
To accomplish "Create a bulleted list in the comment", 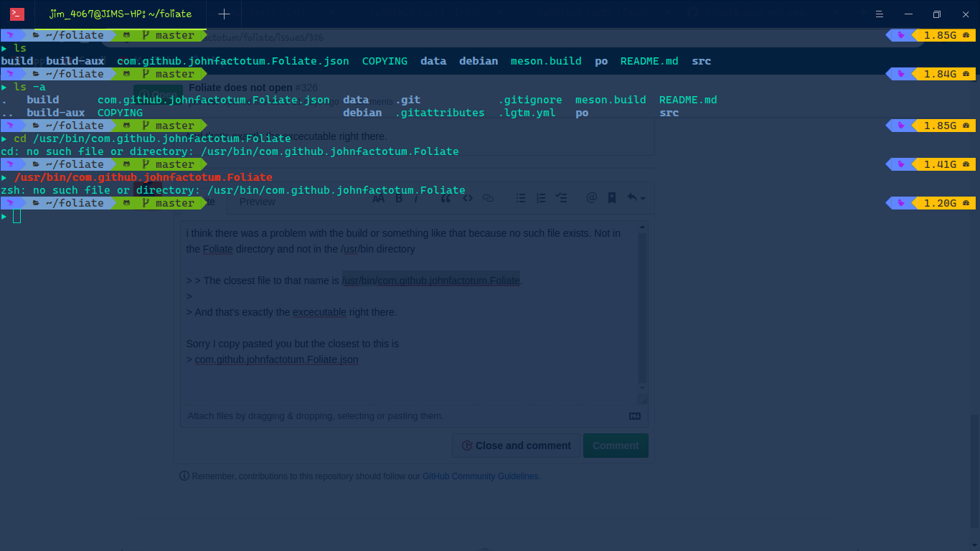I will pyautogui.click(x=520, y=198).
